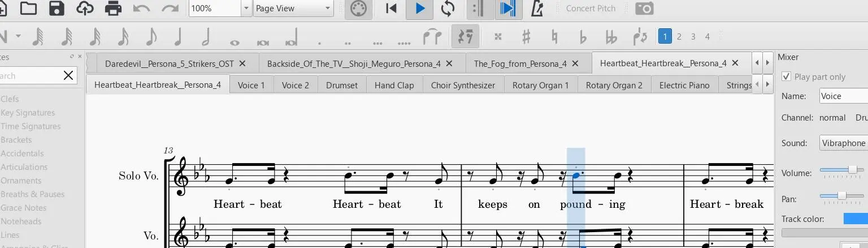Save the score with the floppy disk icon

[57, 8]
